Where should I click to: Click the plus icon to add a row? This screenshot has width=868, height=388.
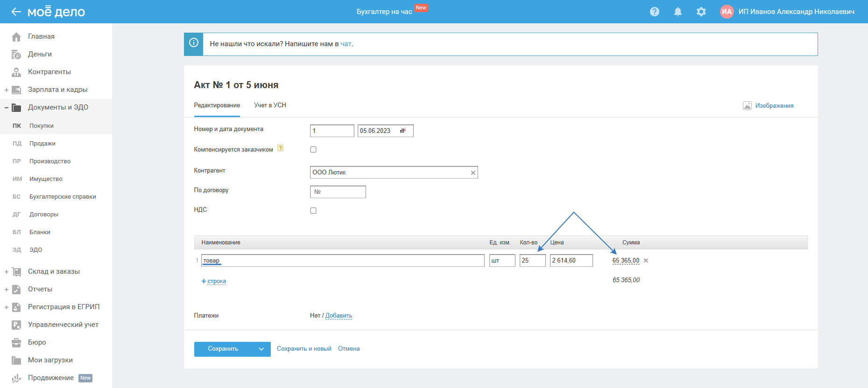[x=204, y=281]
